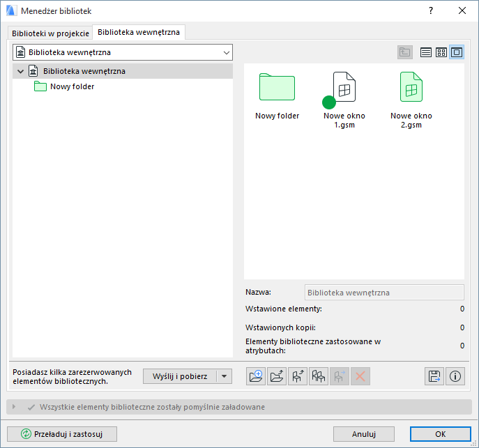The width and height of the screenshot is (479, 448).
Task: Close the Menedżer bibliotek dialog
Action: click(462, 10)
